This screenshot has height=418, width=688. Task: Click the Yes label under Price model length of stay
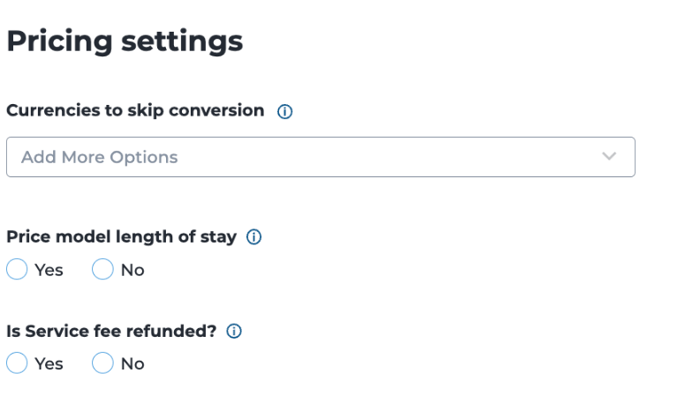click(49, 270)
